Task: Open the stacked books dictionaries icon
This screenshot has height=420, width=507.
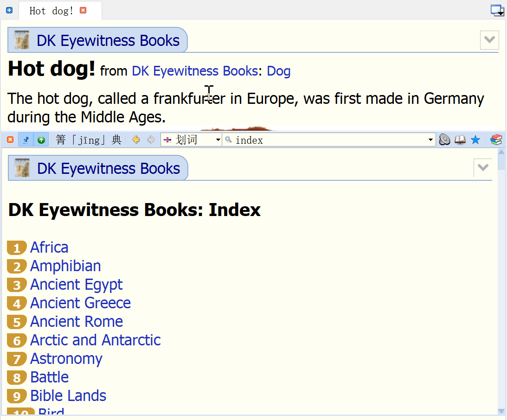Action: (x=496, y=140)
